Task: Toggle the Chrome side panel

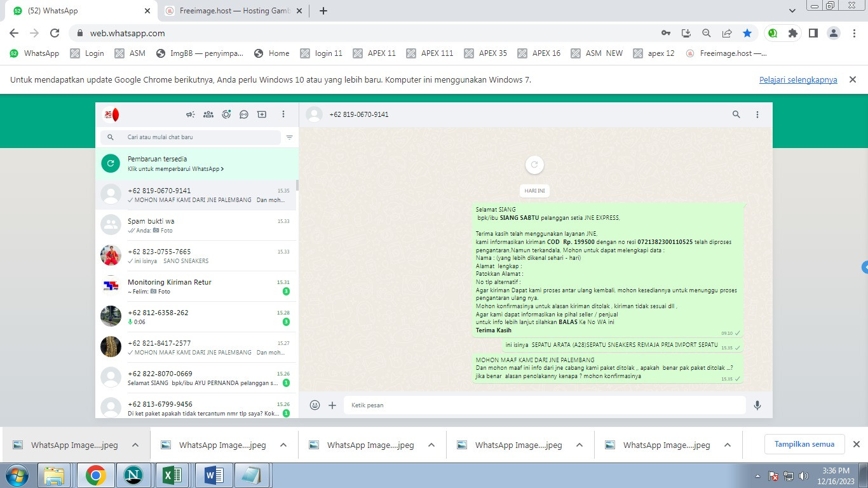Action: coord(813,33)
